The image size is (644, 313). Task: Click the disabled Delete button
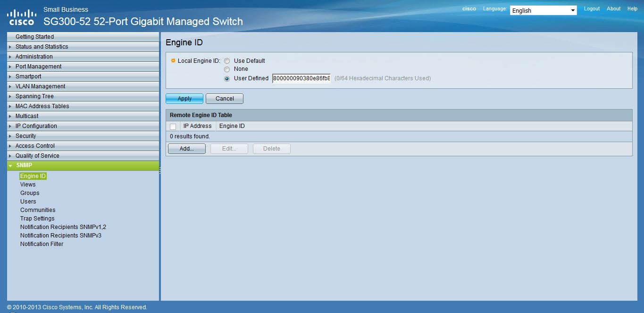click(272, 149)
